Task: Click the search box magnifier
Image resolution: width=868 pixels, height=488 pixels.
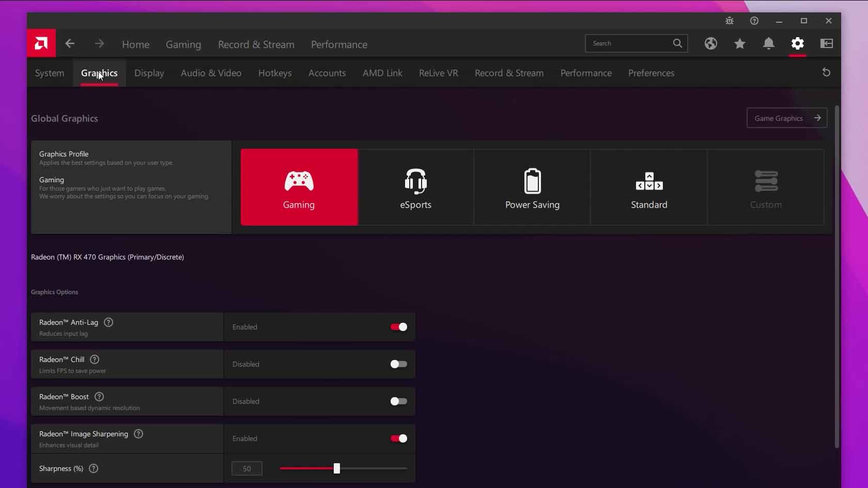Action: tap(677, 43)
